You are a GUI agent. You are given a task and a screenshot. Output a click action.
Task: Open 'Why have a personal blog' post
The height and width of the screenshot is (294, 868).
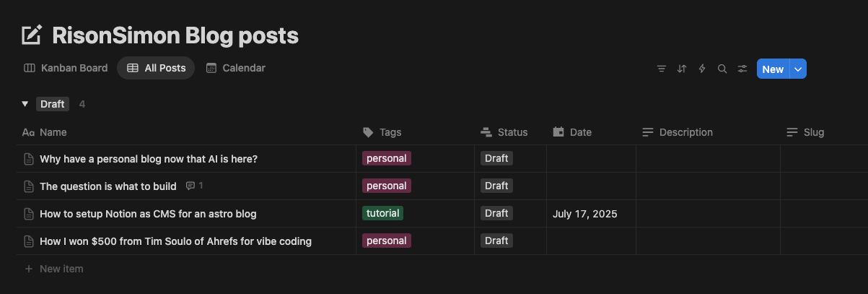point(148,159)
